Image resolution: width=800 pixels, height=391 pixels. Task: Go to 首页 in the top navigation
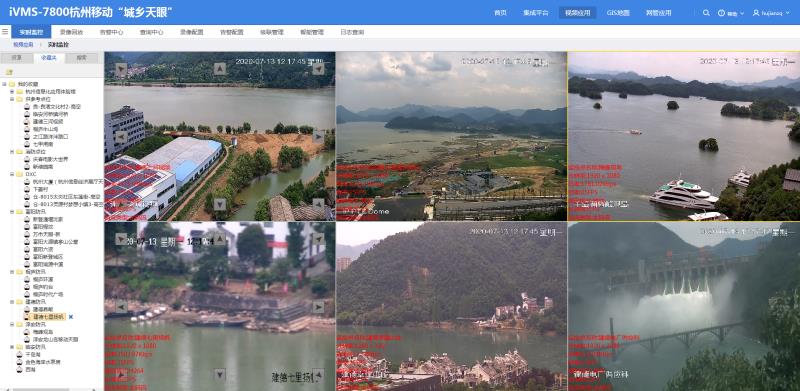coord(500,13)
